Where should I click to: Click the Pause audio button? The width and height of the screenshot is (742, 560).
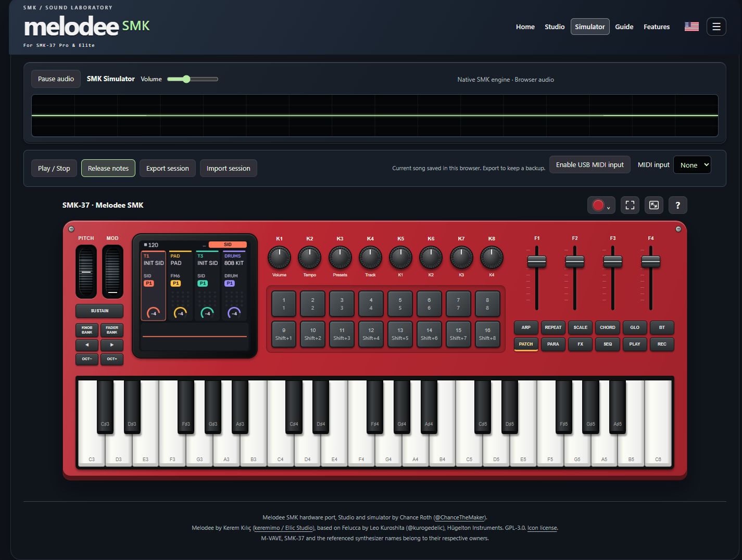tap(56, 79)
